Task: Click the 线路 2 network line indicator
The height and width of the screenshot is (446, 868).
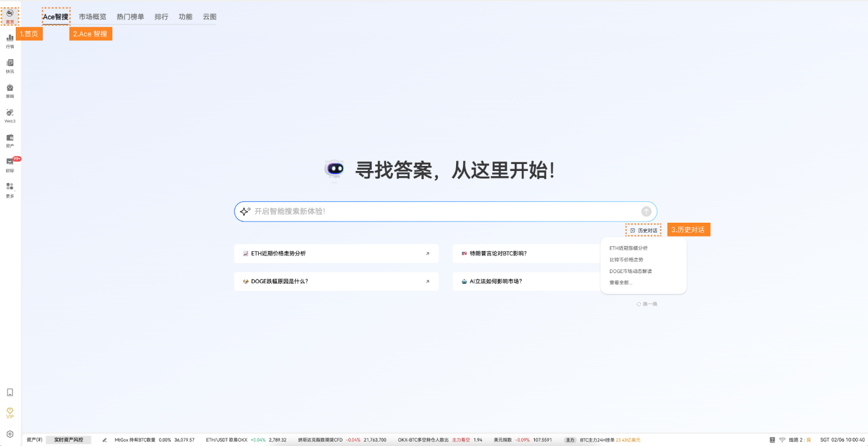Action: [800, 440]
